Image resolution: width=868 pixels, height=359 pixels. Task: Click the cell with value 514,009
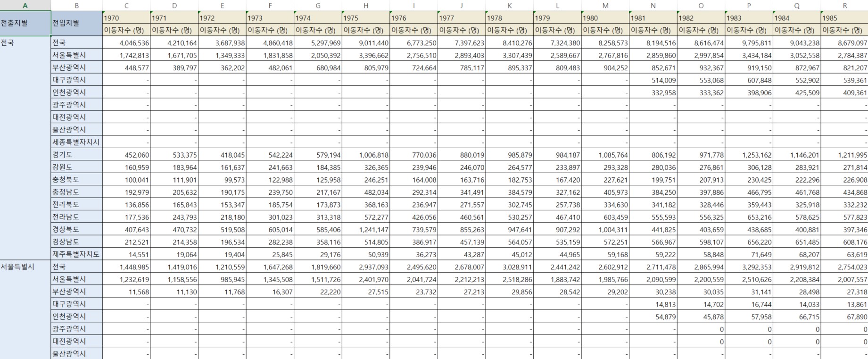pyautogui.click(x=653, y=80)
